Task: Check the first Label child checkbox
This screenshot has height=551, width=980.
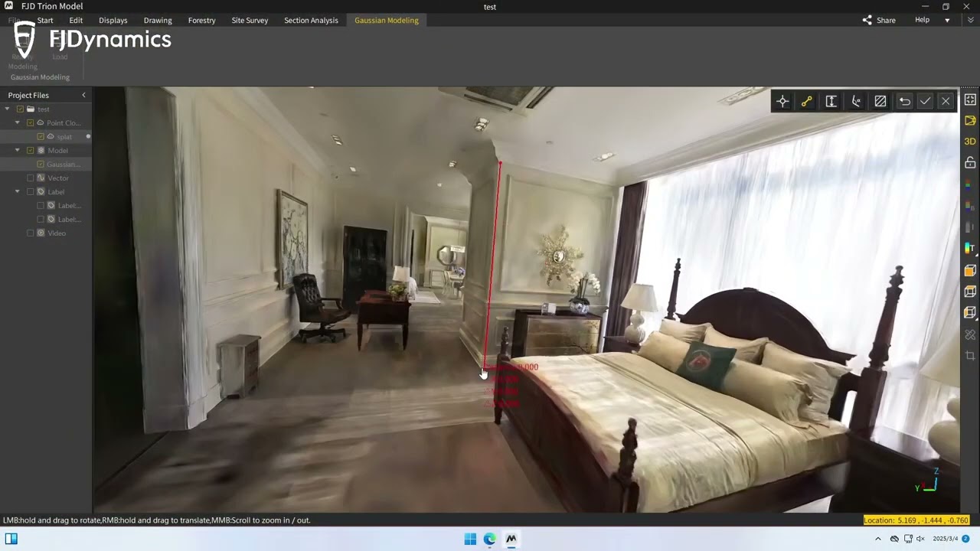Action: tap(41, 206)
